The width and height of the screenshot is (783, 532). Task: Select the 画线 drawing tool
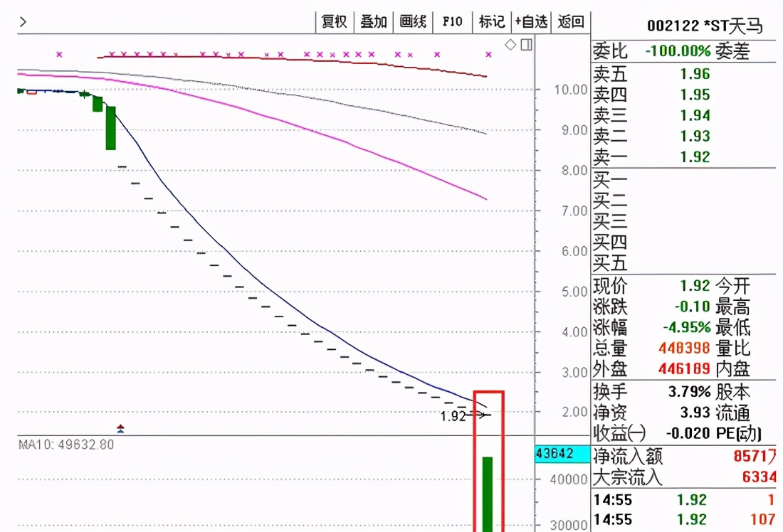point(413,21)
